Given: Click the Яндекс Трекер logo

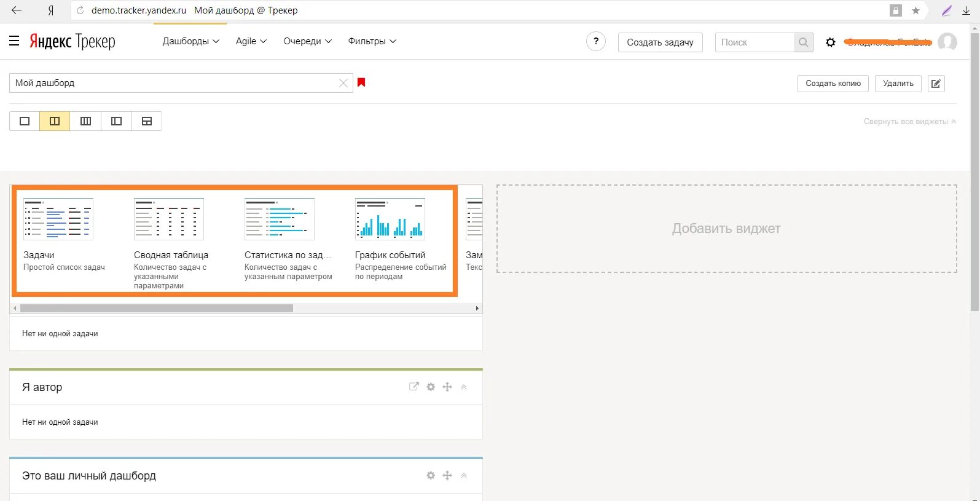Looking at the screenshot, I should (x=73, y=41).
